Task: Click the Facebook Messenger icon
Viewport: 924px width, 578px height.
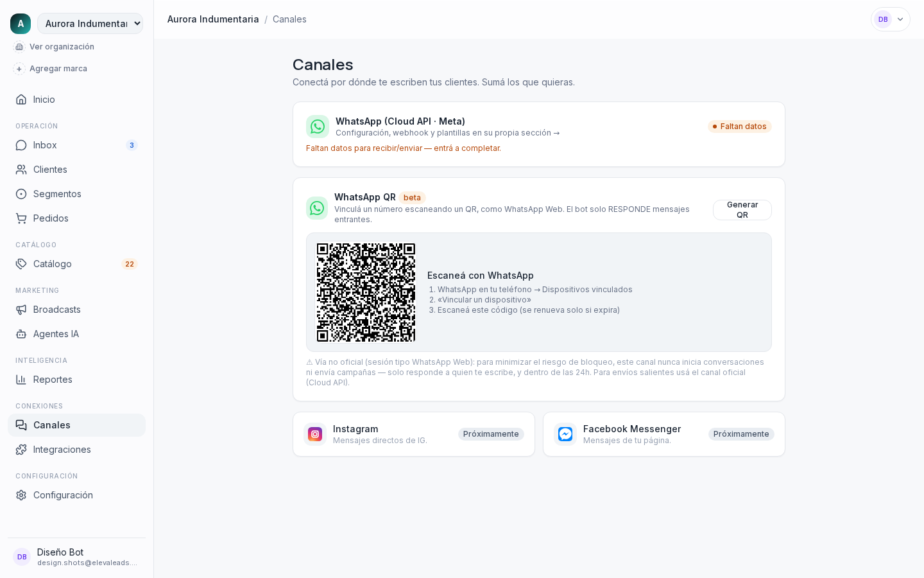Action: [x=565, y=434]
